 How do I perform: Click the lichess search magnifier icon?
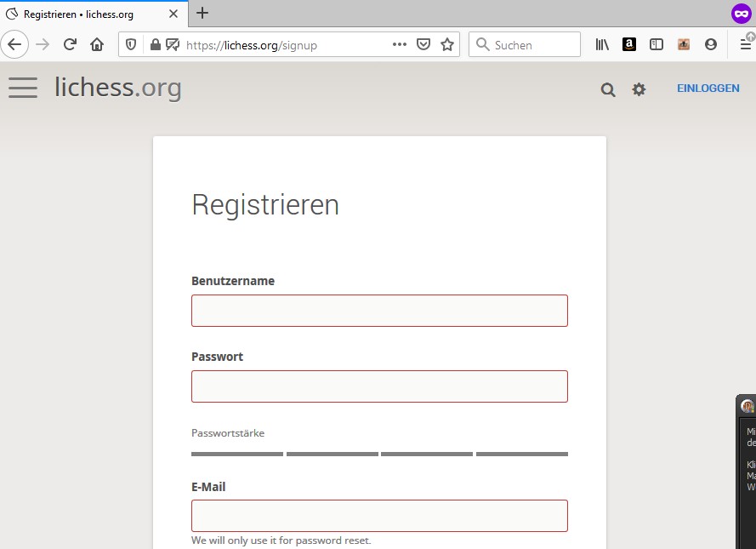click(x=608, y=89)
